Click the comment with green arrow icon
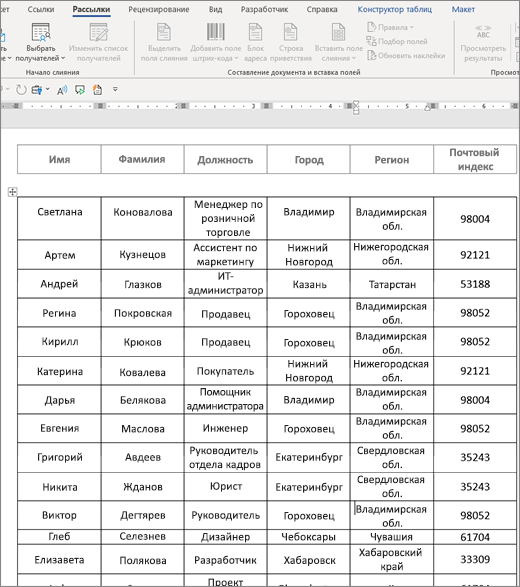This screenshot has width=520, height=587. coord(80,90)
